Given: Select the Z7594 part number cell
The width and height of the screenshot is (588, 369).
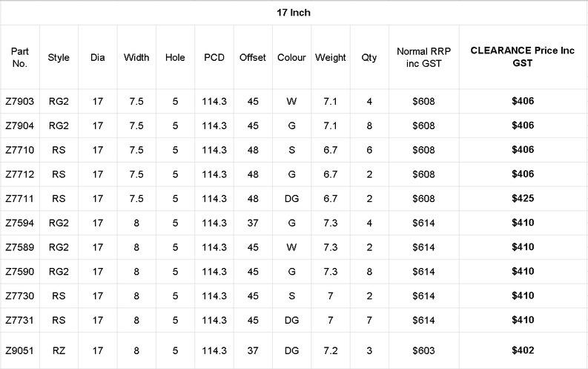Looking at the screenshot, I should pos(20,223).
